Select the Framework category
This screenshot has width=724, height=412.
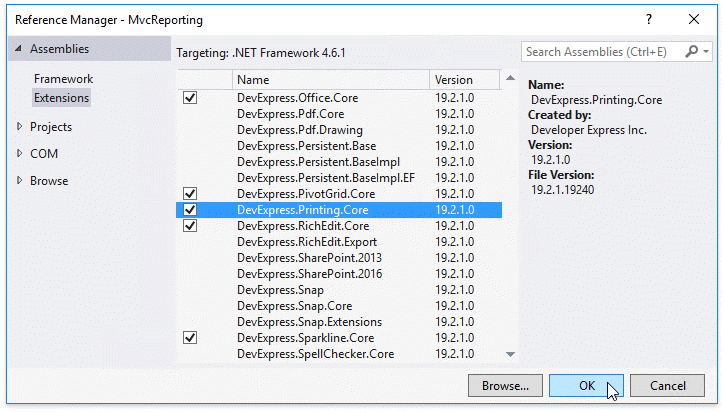(x=63, y=78)
